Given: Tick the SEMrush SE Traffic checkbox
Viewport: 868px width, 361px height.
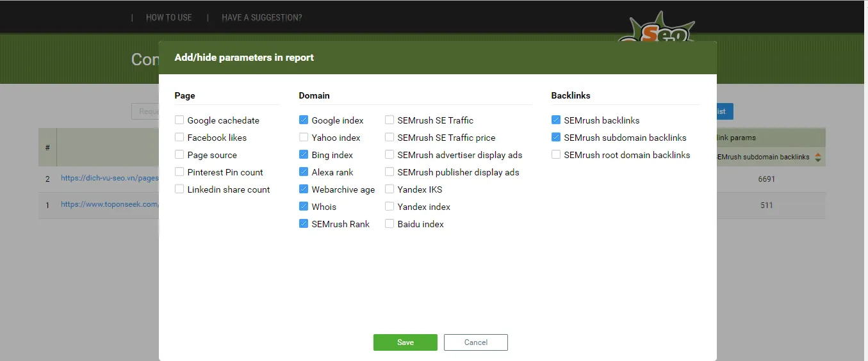Looking at the screenshot, I should [389, 120].
